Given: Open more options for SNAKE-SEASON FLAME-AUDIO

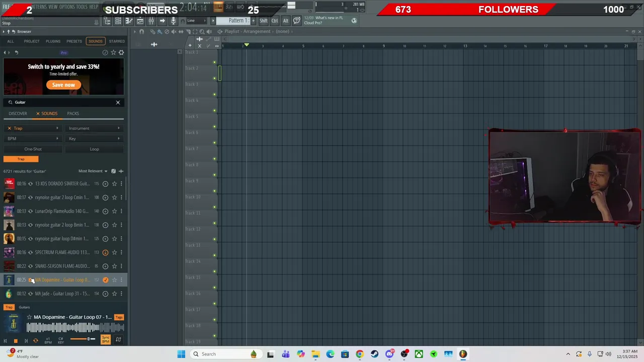Looking at the screenshot, I should pyautogui.click(x=121, y=266).
